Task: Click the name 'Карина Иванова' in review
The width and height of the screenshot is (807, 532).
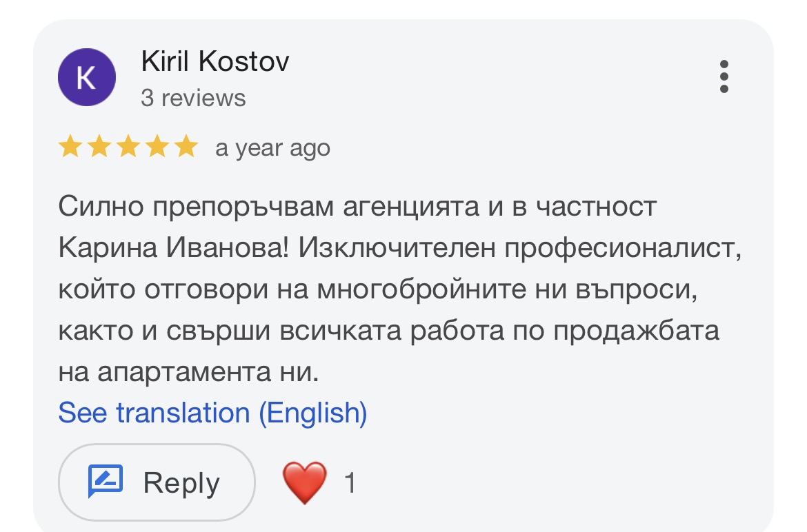Action: click(x=173, y=248)
